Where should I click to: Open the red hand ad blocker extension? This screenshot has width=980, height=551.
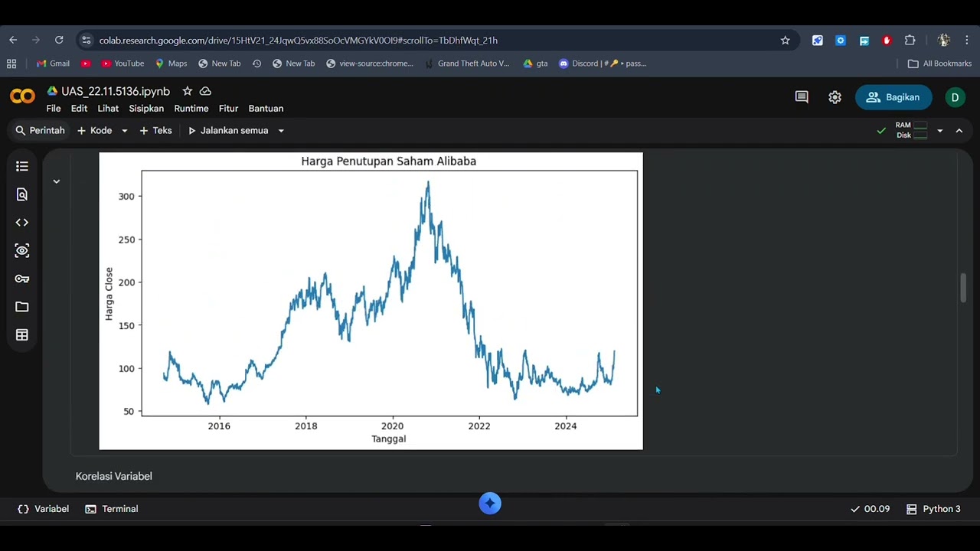pyautogui.click(x=887, y=41)
